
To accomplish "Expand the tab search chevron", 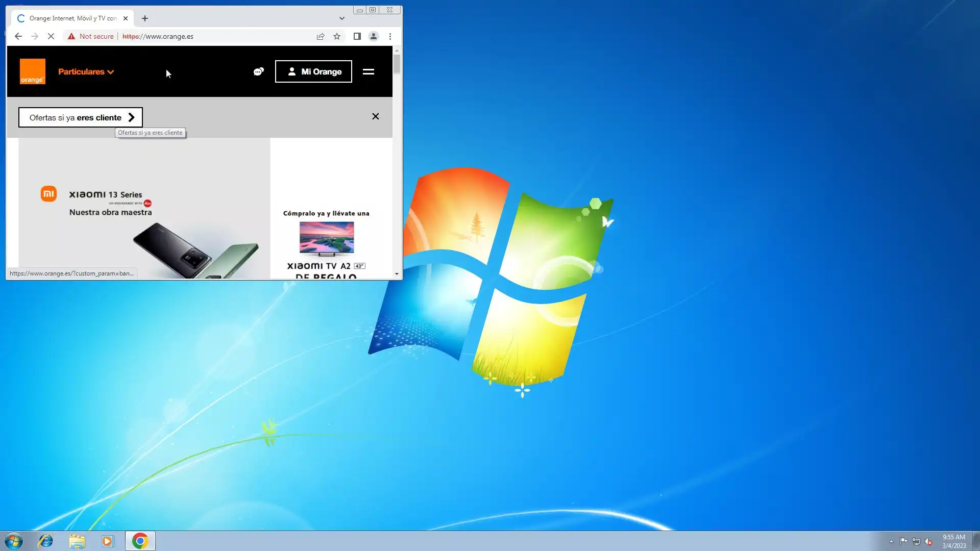I will click(x=342, y=18).
